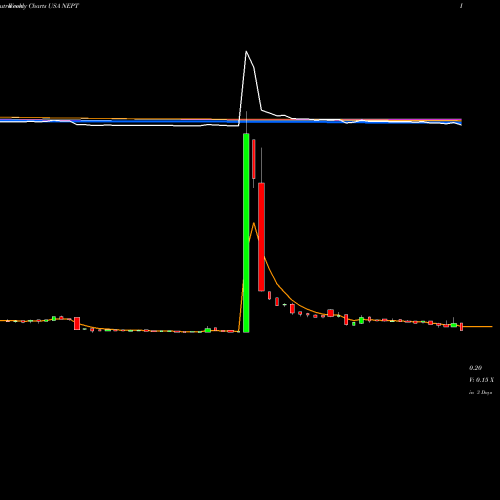
Task: Click the peak of the white indicator line
Action: pyautogui.click(x=246, y=52)
